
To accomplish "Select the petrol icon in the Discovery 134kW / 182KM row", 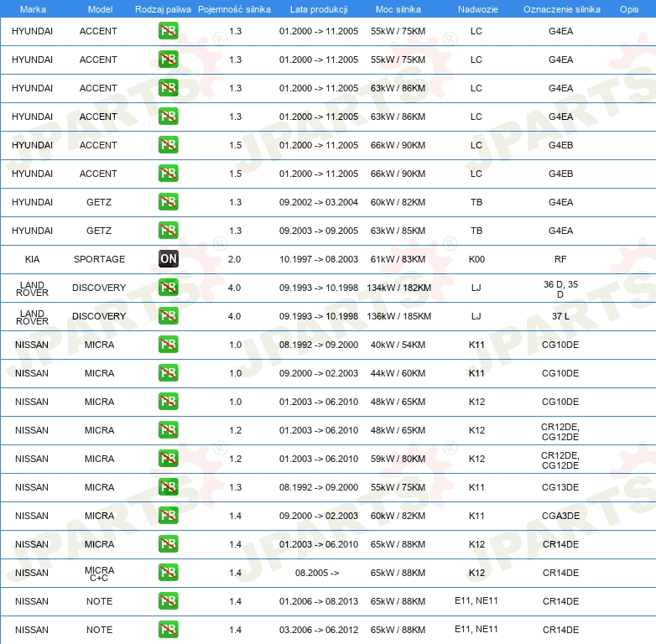I will [x=168, y=288].
